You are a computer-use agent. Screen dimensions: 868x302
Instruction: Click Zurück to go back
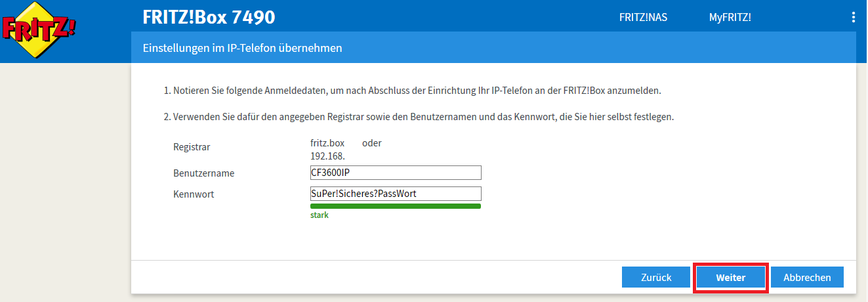(655, 277)
